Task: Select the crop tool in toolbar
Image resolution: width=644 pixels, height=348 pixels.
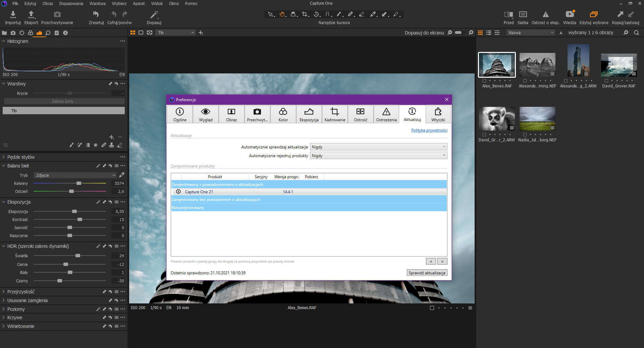Action: pyautogui.click(x=305, y=14)
